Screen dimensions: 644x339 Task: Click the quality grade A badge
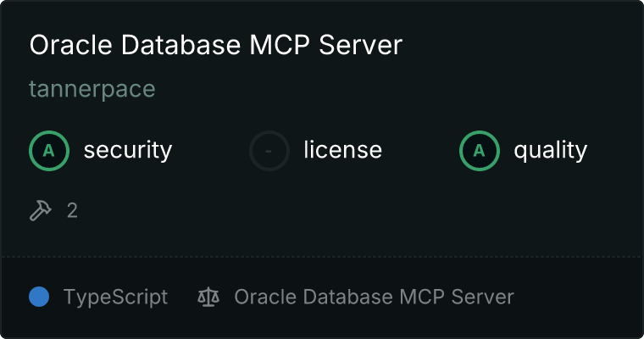(480, 151)
